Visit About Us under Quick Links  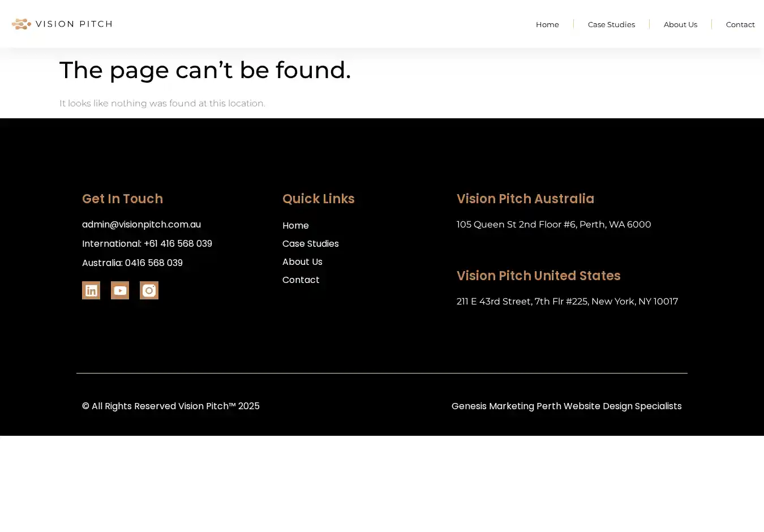coord(302,262)
